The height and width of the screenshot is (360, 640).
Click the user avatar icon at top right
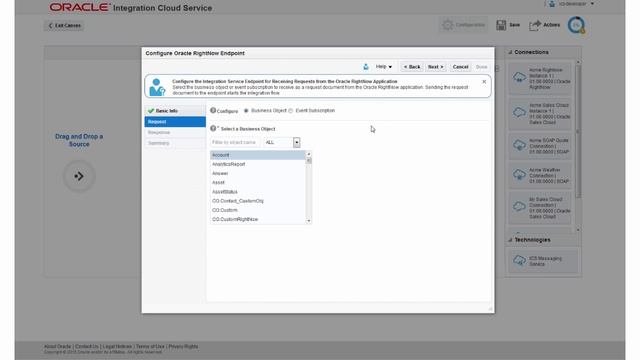[x=552, y=4]
